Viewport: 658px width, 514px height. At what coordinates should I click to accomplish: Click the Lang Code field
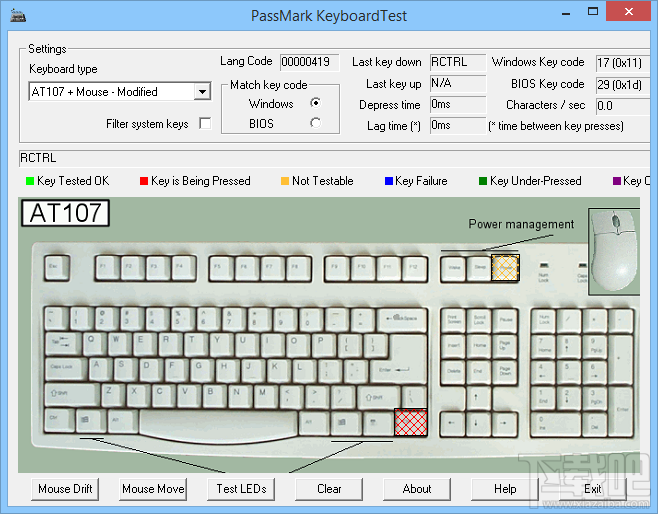tap(310, 62)
